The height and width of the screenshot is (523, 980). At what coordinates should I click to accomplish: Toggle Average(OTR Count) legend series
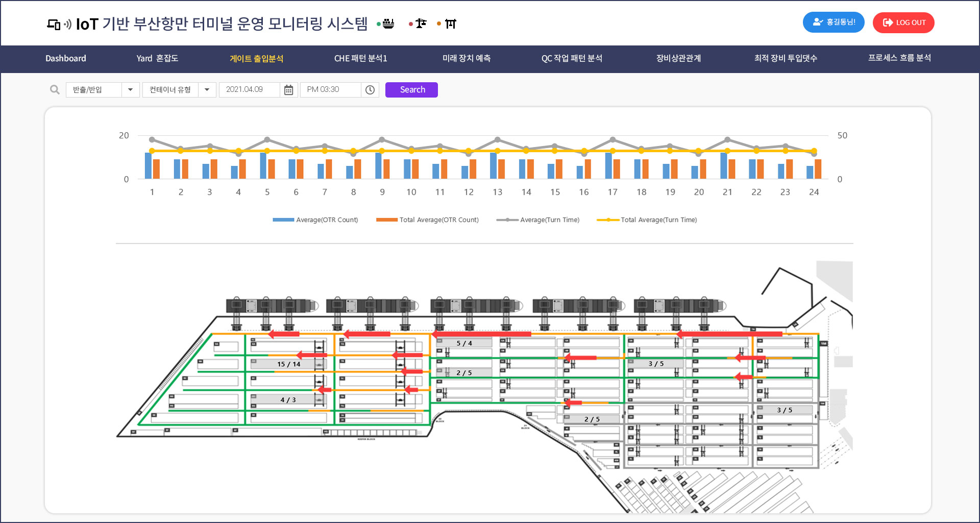point(315,220)
